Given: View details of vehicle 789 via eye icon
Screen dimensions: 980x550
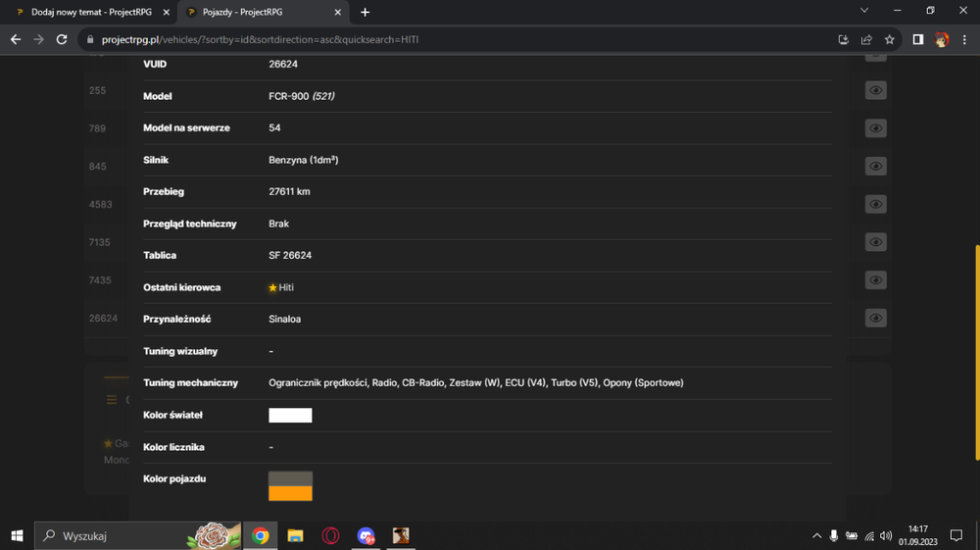Looking at the screenshot, I should point(875,128).
